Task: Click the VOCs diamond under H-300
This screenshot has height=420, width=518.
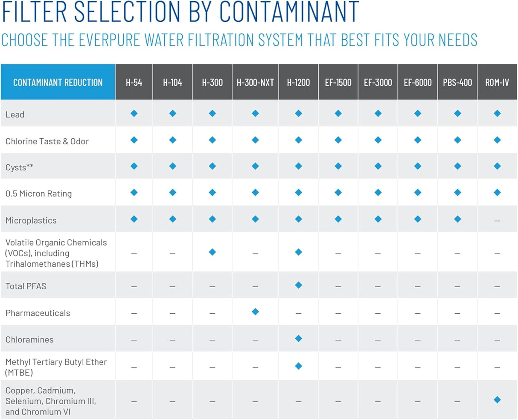Action: point(212,252)
